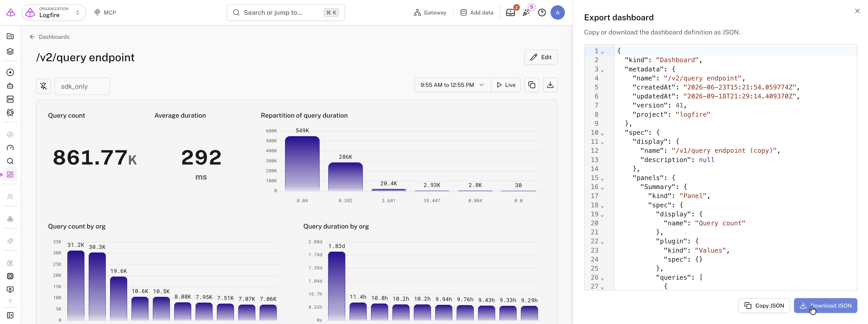Image resolution: width=868 pixels, height=324 pixels.
Task: Collapse JSON line 1 fold arrow
Action: [x=602, y=52]
